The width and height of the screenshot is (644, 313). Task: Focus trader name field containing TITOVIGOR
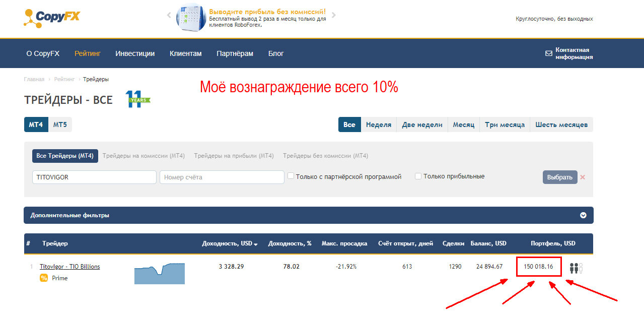click(x=94, y=177)
